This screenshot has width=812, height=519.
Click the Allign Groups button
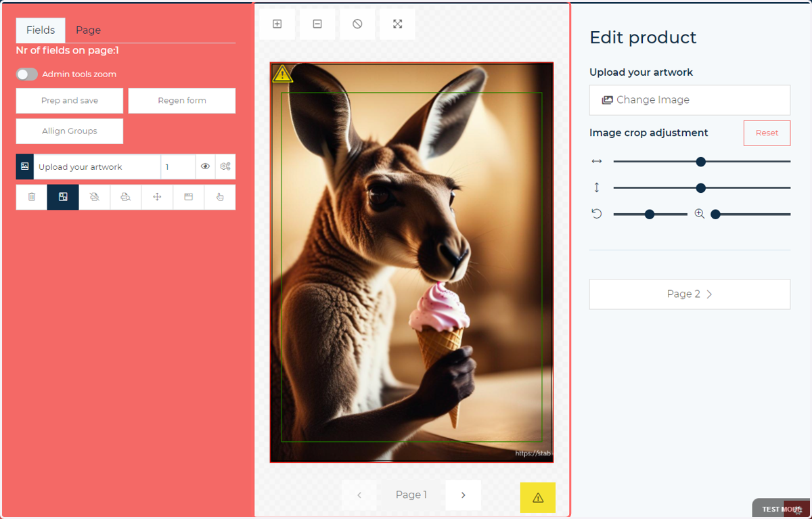[x=70, y=131]
